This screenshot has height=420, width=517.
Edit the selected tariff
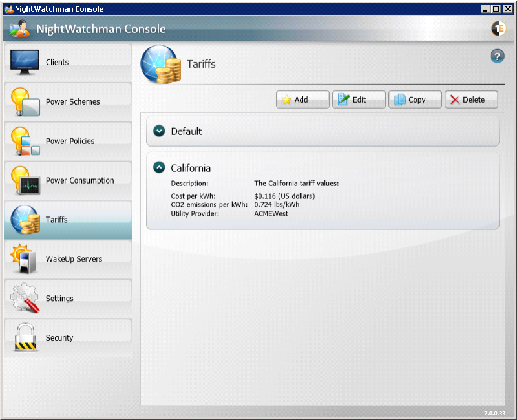(x=359, y=100)
